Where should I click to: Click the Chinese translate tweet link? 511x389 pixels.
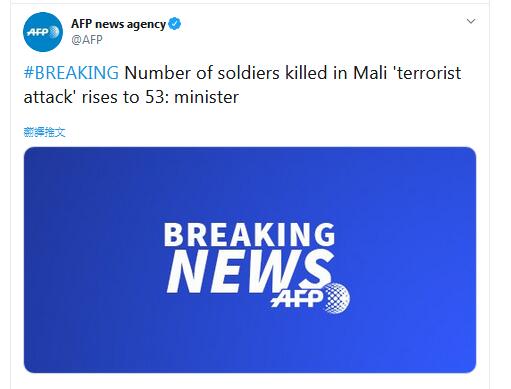[44, 132]
